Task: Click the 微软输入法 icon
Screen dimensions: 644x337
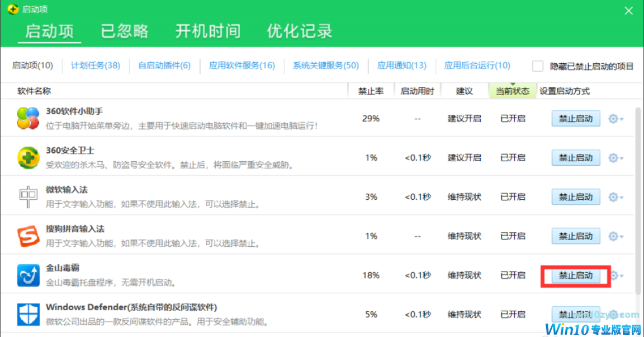Action: [x=28, y=197]
